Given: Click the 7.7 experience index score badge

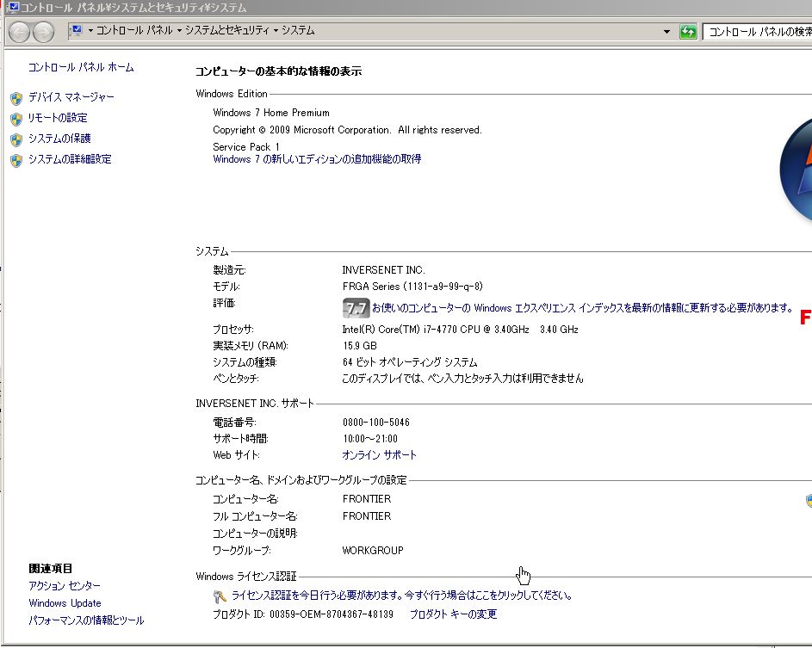Looking at the screenshot, I should coord(356,308).
